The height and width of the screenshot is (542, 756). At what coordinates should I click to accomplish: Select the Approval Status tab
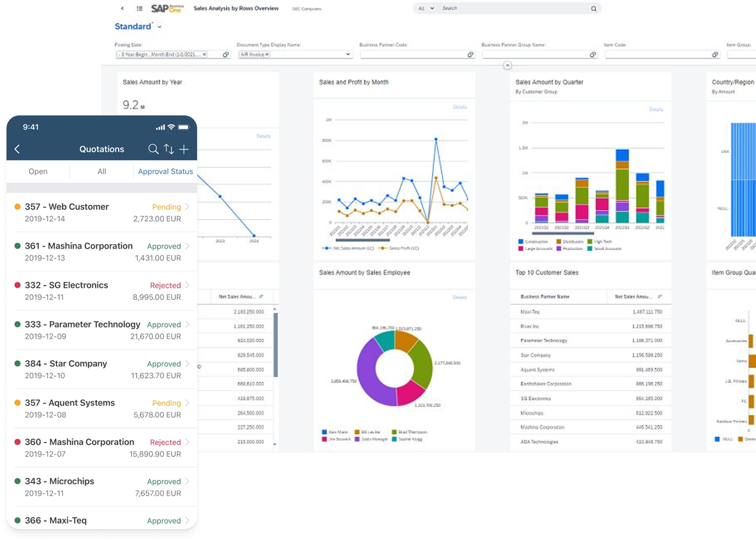coord(165,172)
